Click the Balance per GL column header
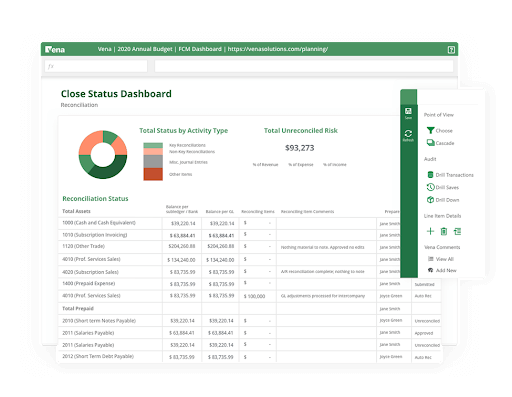Viewport: 512px width, 397px height. click(x=220, y=212)
